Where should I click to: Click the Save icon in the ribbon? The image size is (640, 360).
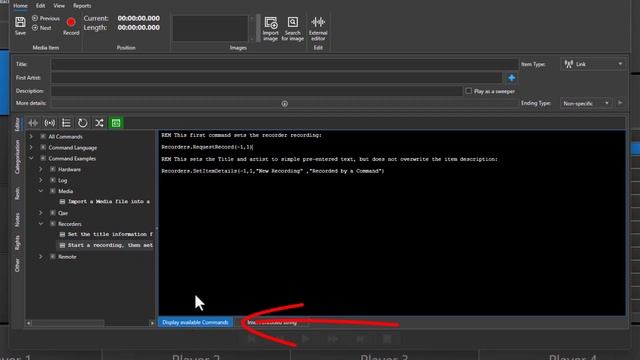[x=20, y=26]
